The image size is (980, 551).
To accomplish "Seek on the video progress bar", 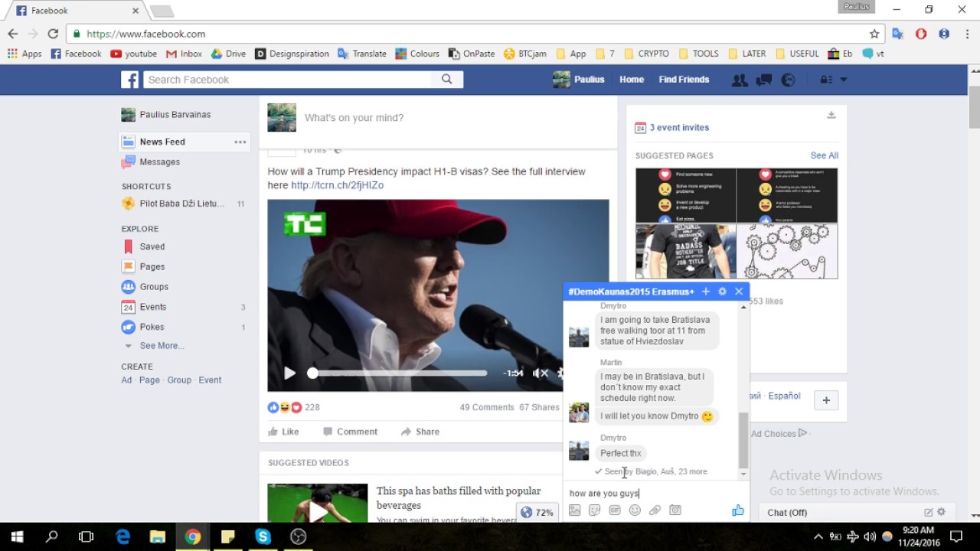I will [397, 373].
